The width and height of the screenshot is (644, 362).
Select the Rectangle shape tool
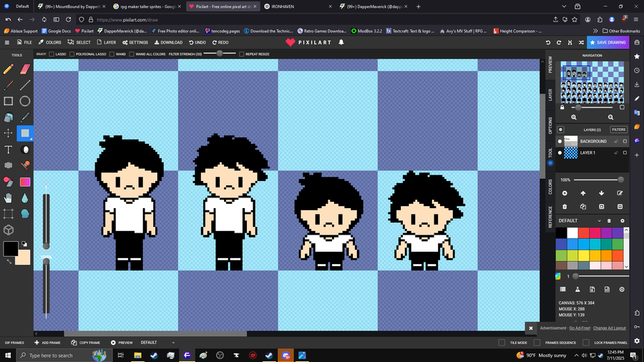click(x=8, y=101)
